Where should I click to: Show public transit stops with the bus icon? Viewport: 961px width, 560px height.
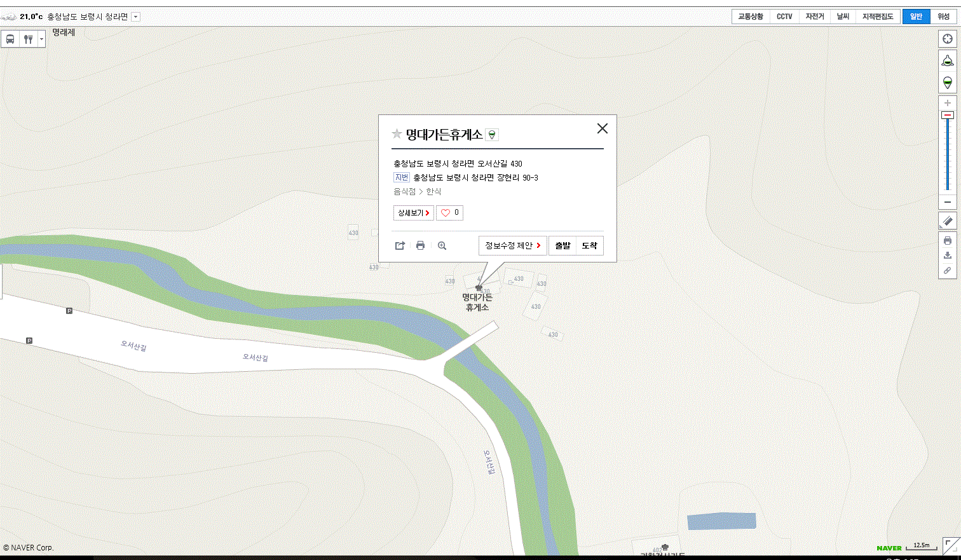coord(10,39)
